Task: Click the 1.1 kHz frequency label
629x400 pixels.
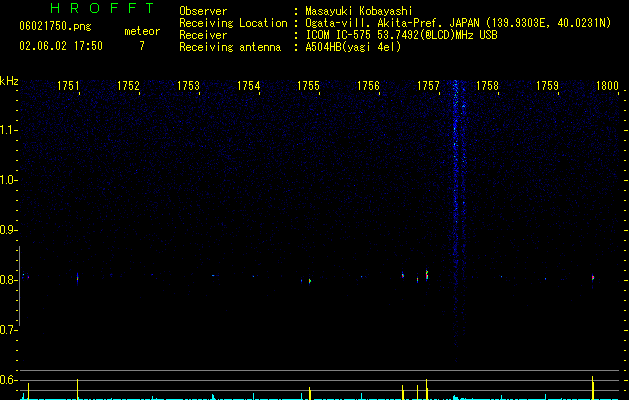Action: [8, 130]
